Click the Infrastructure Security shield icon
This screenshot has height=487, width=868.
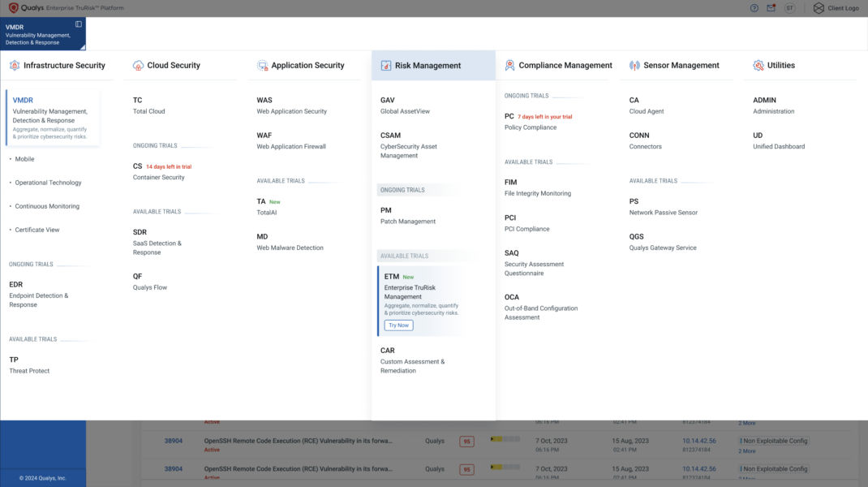14,65
